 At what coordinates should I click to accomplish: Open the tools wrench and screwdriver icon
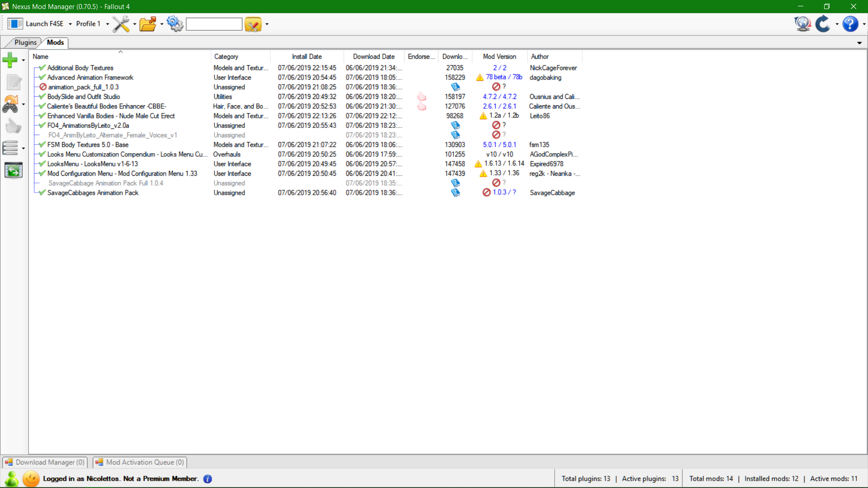point(121,24)
